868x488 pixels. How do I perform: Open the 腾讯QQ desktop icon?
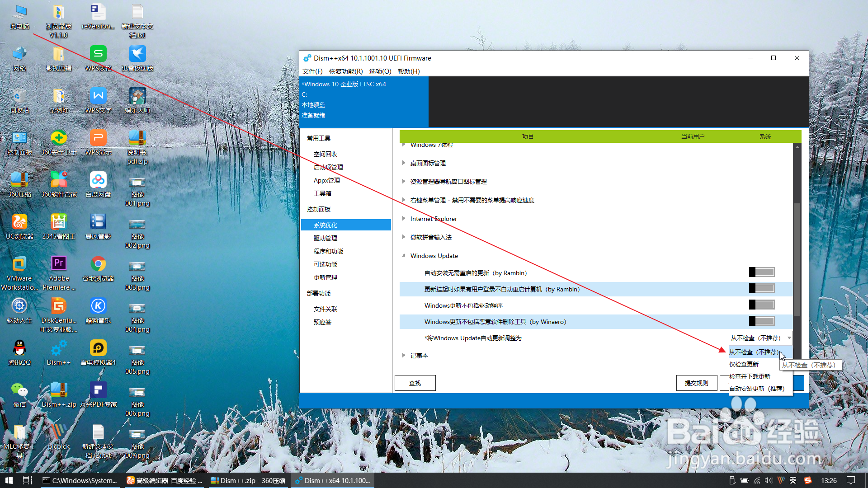coord(19,349)
